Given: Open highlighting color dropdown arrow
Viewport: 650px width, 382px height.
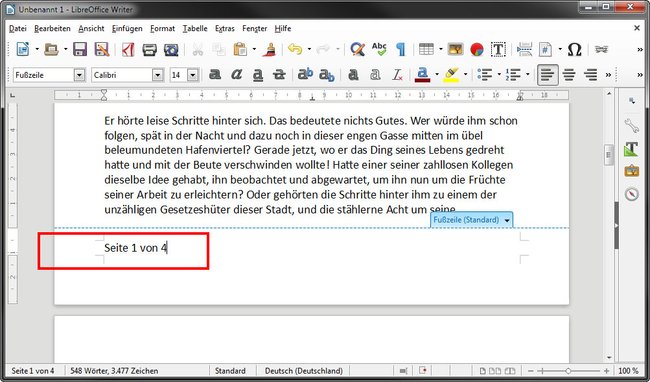Looking at the screenshot, I should [x=466, y=75].
